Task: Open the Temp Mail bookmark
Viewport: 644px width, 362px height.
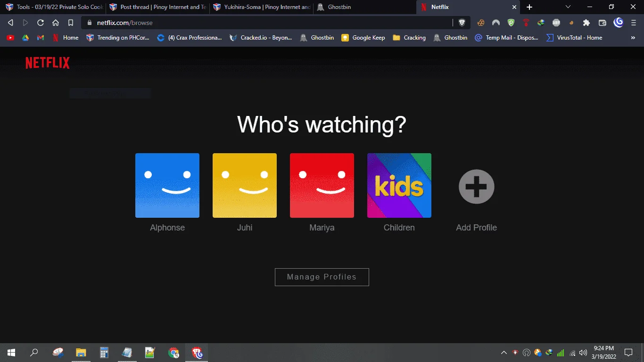Action: [x=506, y=38]
